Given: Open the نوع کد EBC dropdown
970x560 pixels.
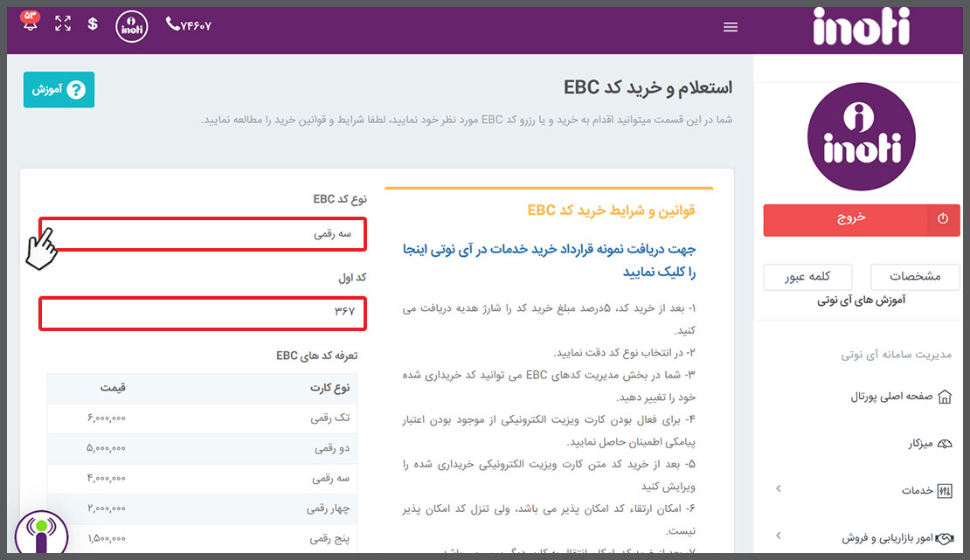Looking at the screenshot, I should click(203, 234).
